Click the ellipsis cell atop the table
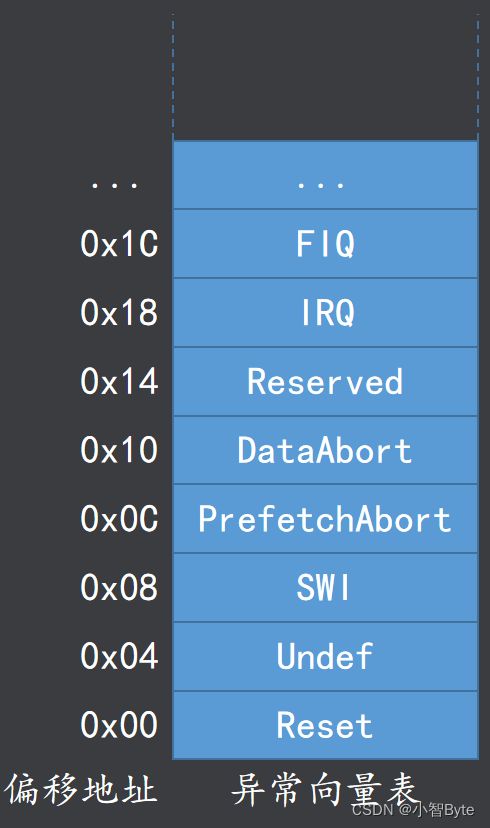The image size is (490, 828). tap(325, 175)
